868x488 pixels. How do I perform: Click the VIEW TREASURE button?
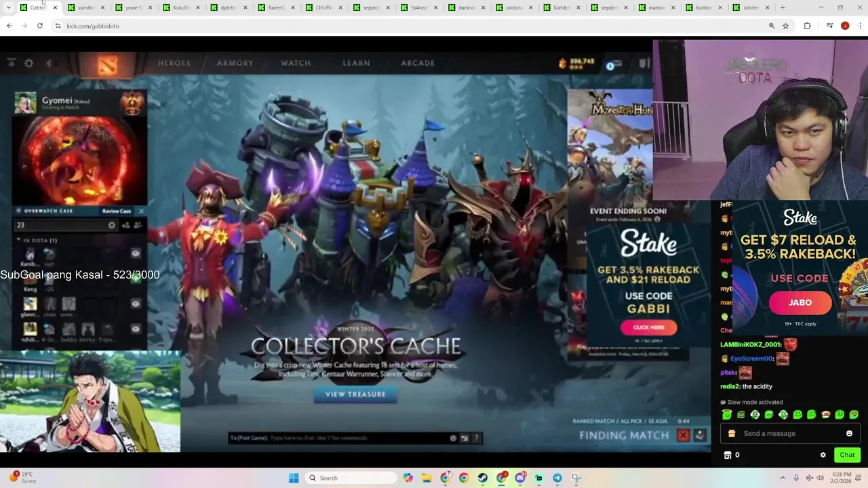pyautogui.click(x=355, y=394)
